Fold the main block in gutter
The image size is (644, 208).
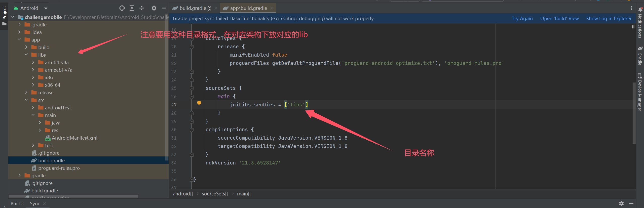(192, 97)
